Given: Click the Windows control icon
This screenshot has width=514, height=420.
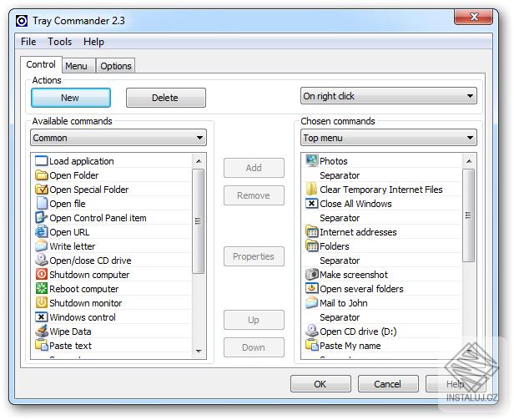Looking at the screenshot, I should (42, 317).
